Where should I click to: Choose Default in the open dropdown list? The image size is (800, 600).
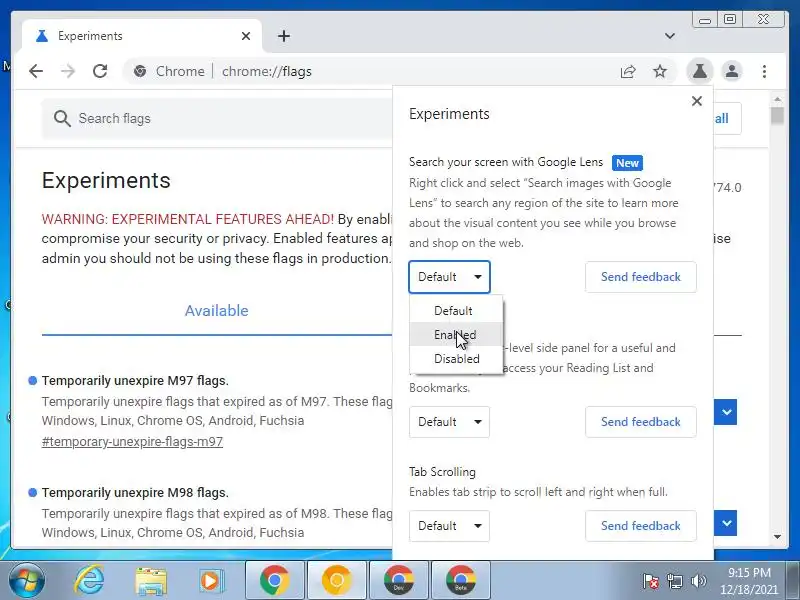(456, 311)
